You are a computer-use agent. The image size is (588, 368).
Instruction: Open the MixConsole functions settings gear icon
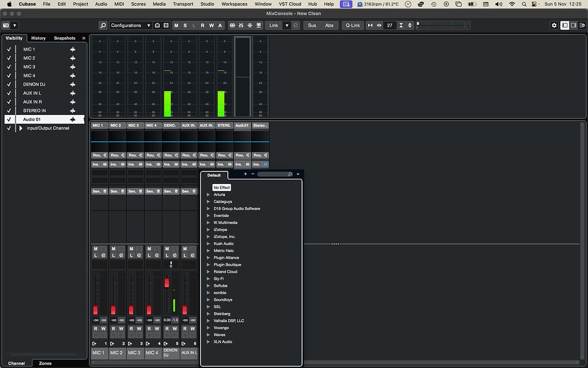[x=554, y=25]
